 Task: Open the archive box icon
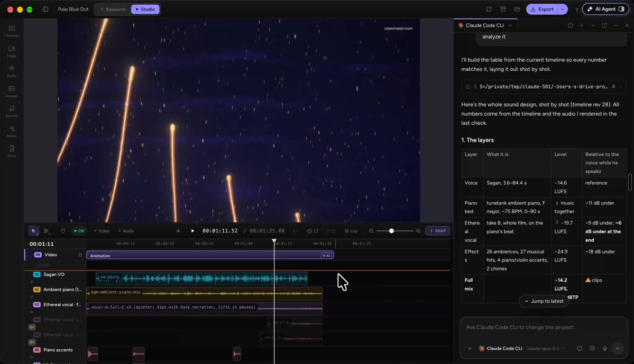tap(503, 10)
